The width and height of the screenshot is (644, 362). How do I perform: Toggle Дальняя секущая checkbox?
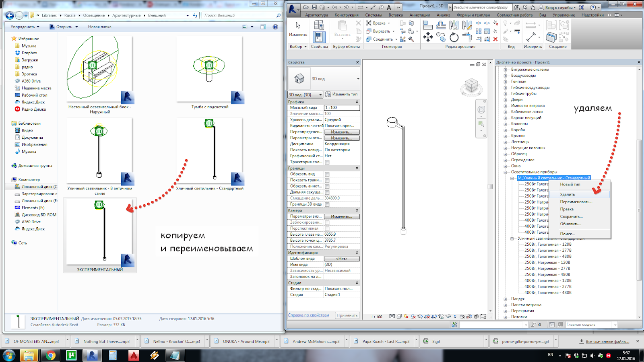tap(327, 192)
